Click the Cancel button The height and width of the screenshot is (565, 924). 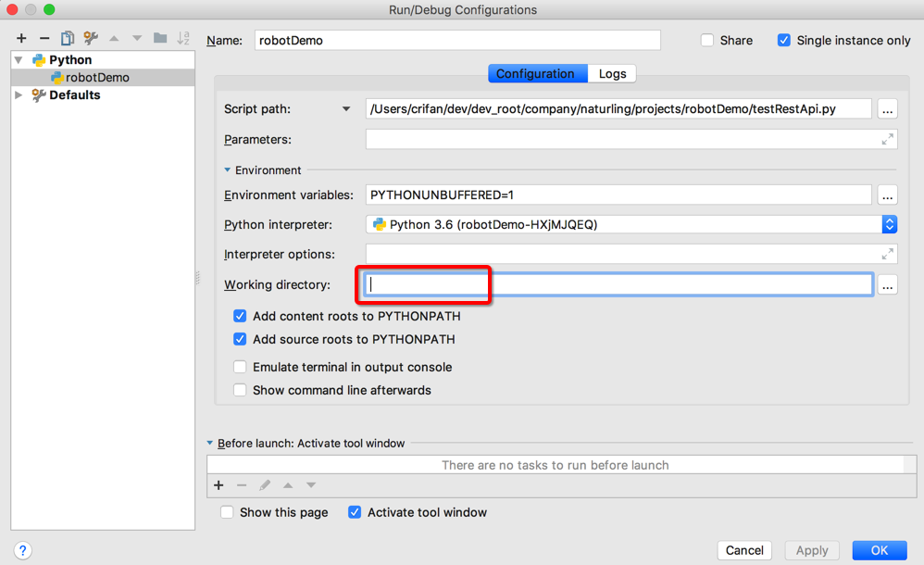(x=744, y=550)
